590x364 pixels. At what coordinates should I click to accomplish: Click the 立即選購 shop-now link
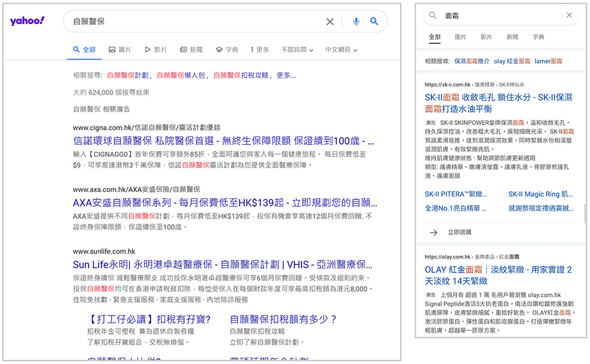coord(460,232)
